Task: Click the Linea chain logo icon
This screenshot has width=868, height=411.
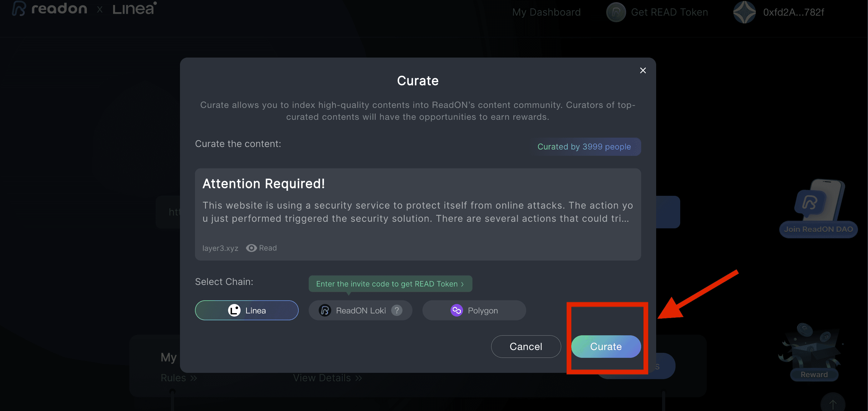Action: coord(234,310)
